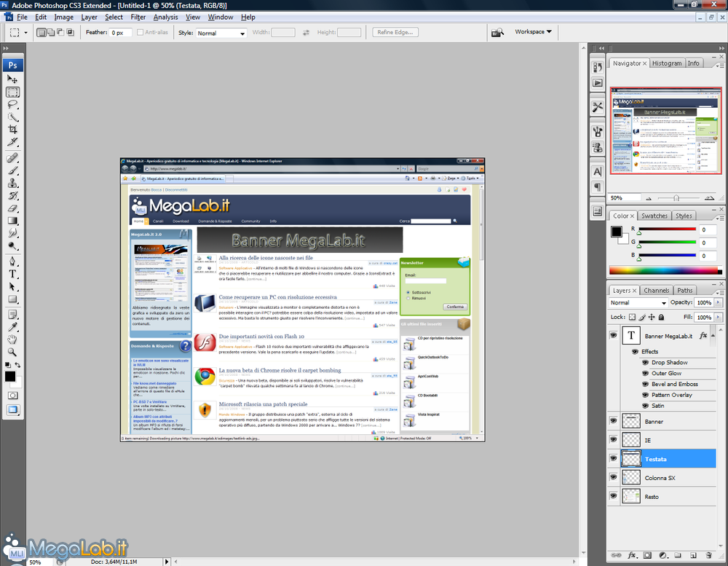
Task: Adjust the Navigator zoom slider
Action: 676,198
